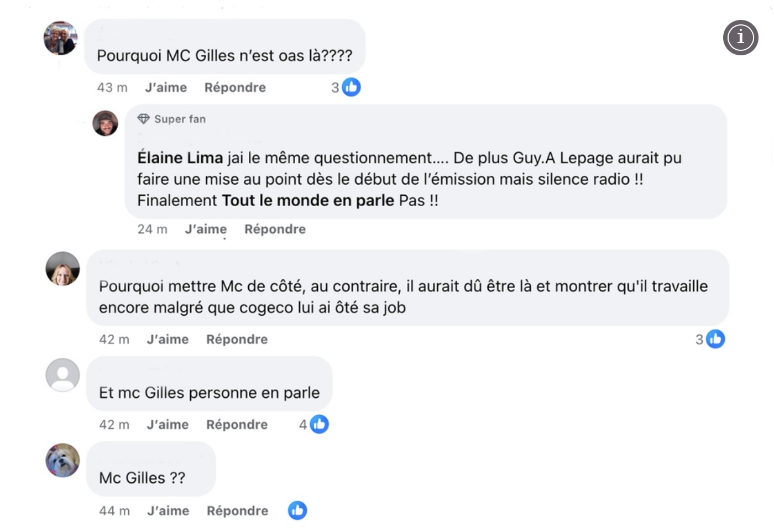This screenshot has width=774, height=532.
Task: Click the thumbs-up reaction icon on cogeco comment
Action: point(715,339)
